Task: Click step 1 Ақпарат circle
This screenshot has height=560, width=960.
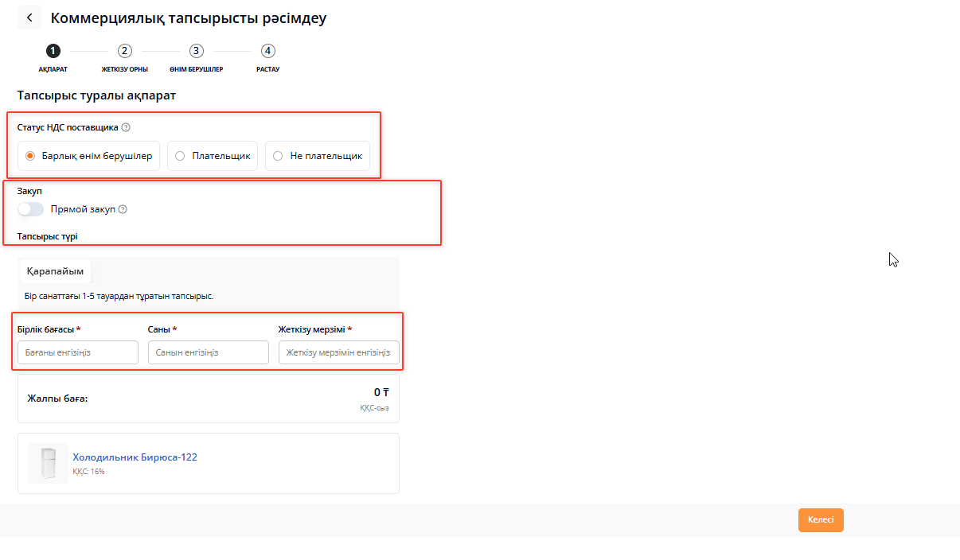Action: click(53, 51)
